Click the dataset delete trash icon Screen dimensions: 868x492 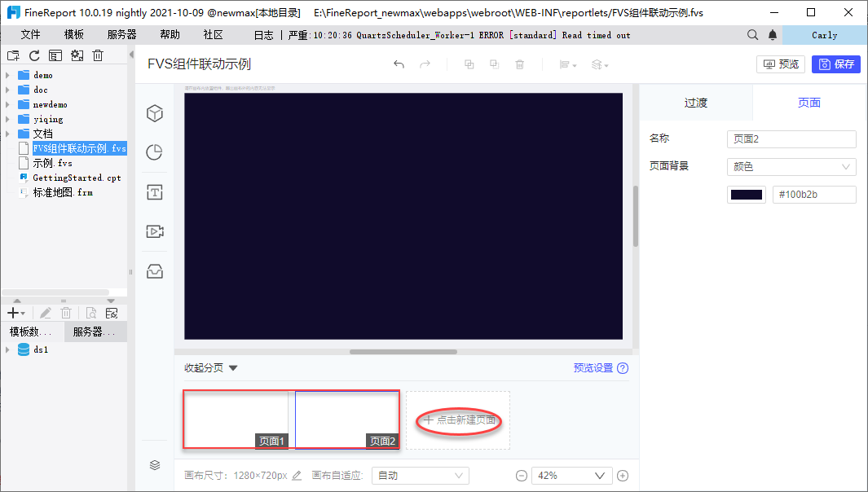66,314
